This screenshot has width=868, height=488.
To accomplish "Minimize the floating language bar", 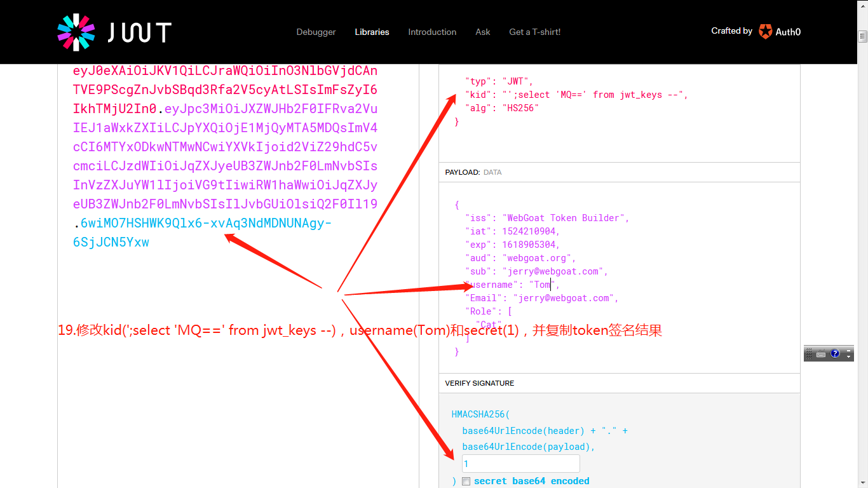I will [849, 351].
